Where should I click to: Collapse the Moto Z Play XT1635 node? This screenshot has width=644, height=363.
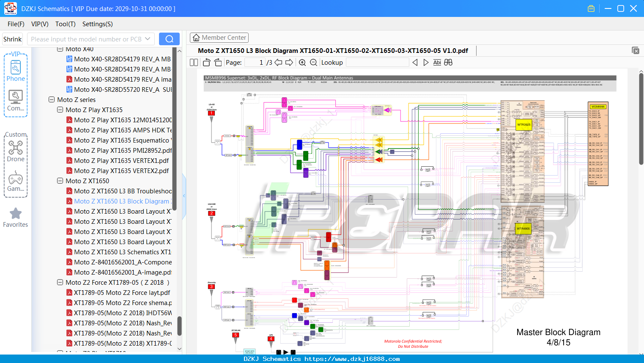[x=60, y=110]
